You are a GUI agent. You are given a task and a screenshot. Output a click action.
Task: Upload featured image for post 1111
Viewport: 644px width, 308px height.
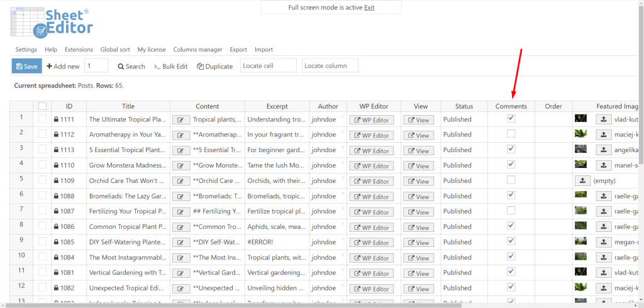pyautogui.click(x=603, y=119)
